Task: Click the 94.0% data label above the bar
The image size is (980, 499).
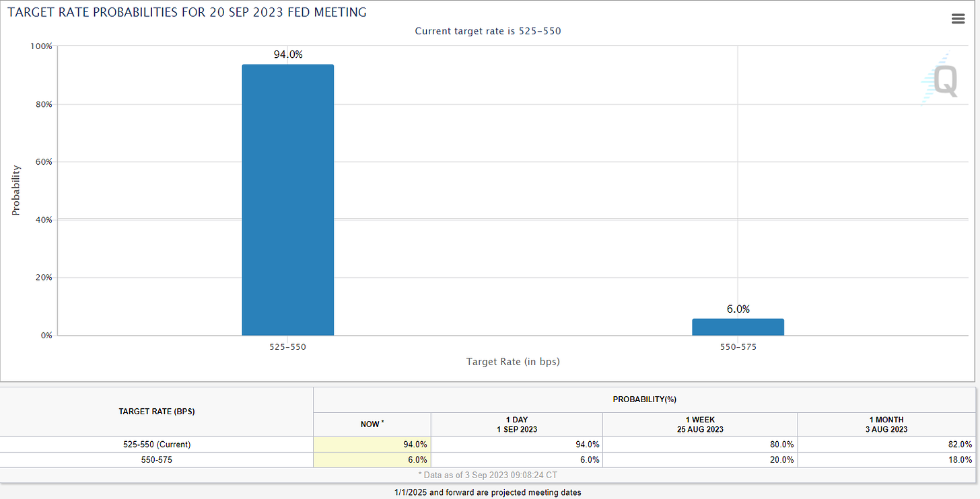Action: [x=288, y=54]
